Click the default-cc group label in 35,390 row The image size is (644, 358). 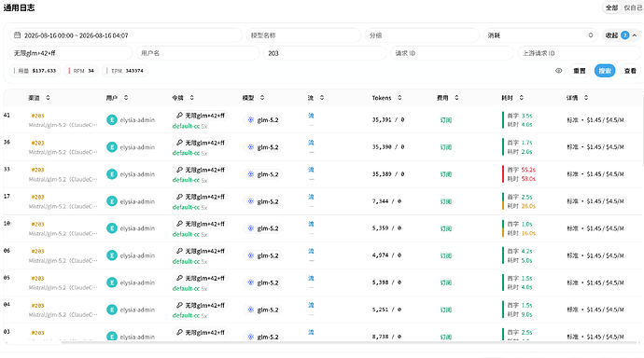186,153
